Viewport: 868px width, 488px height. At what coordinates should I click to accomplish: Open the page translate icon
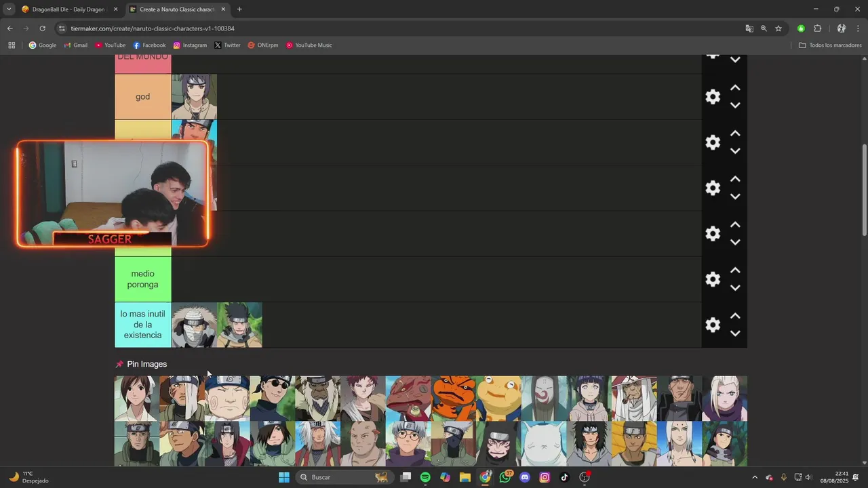749,28
